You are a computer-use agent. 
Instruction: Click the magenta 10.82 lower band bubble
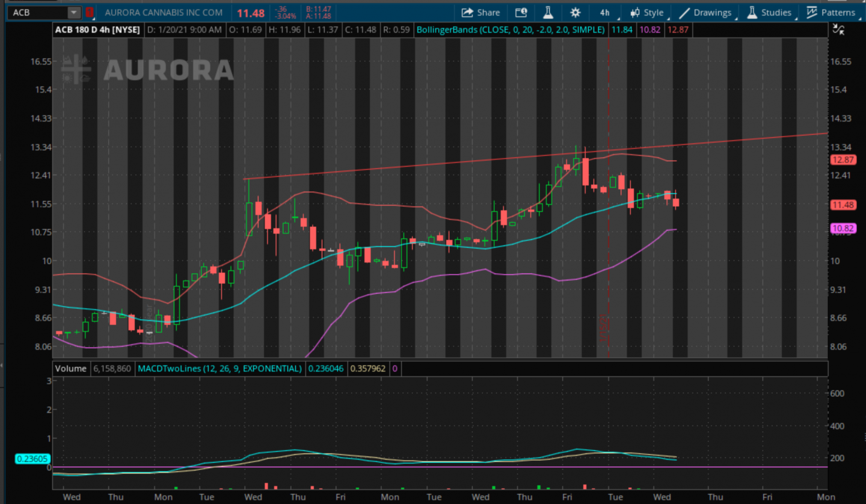coord(843,228)
